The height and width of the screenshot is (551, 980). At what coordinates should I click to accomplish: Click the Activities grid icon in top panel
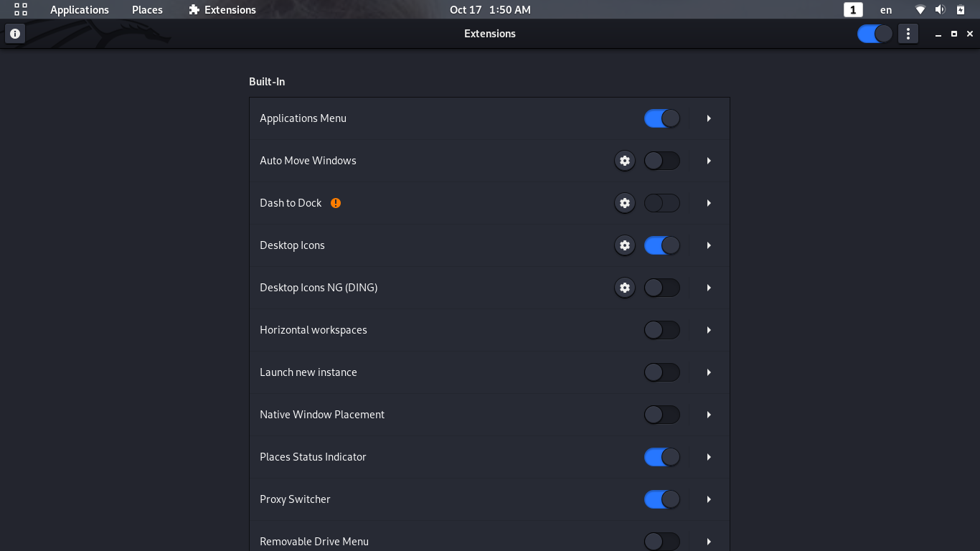point(21,10)
